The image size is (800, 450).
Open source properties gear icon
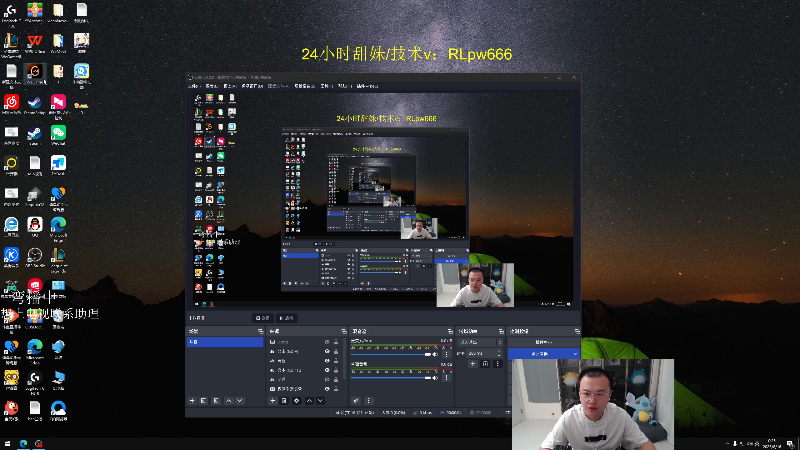pos(296,401)
